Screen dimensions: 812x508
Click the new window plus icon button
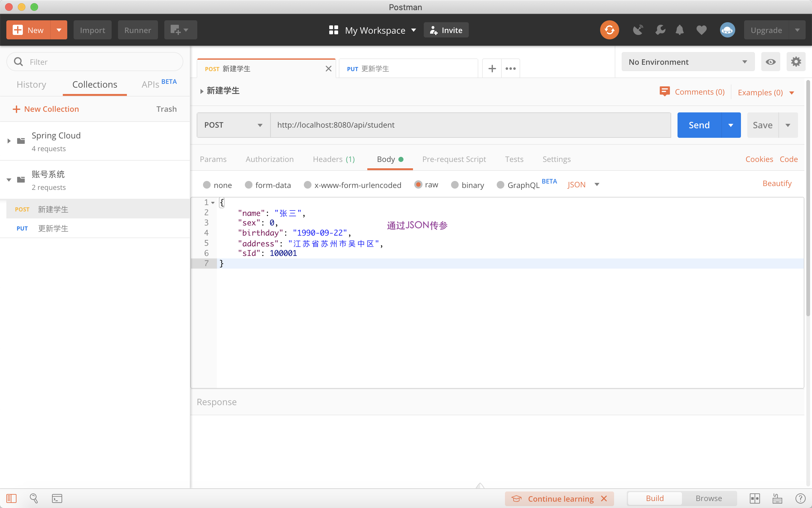tap(180, 30)
